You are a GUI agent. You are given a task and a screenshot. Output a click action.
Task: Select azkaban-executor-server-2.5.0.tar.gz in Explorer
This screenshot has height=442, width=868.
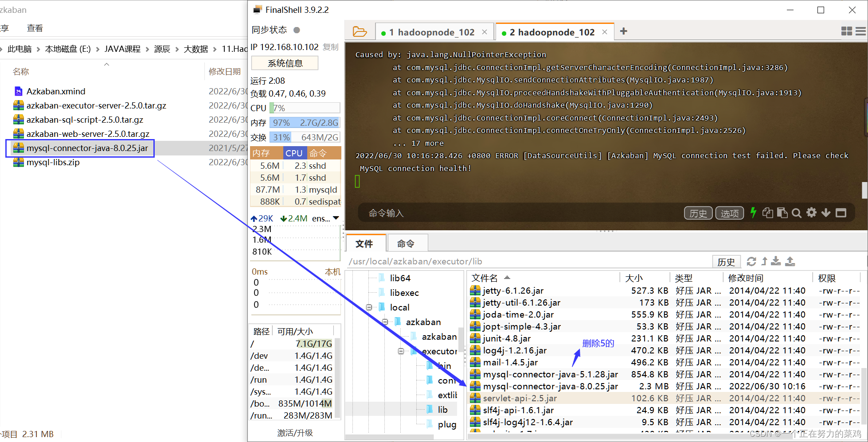coord(96,105)
